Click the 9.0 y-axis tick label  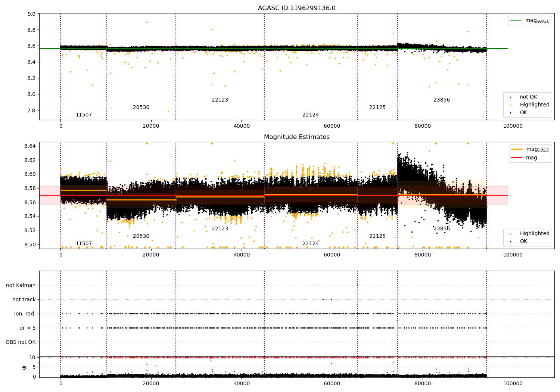[32, 14]
